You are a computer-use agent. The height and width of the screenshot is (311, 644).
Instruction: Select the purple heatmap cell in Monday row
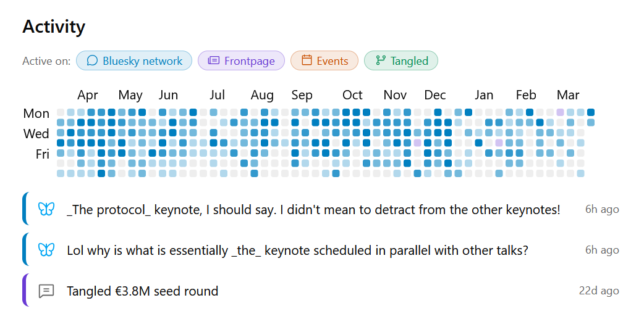pos(560,112)
